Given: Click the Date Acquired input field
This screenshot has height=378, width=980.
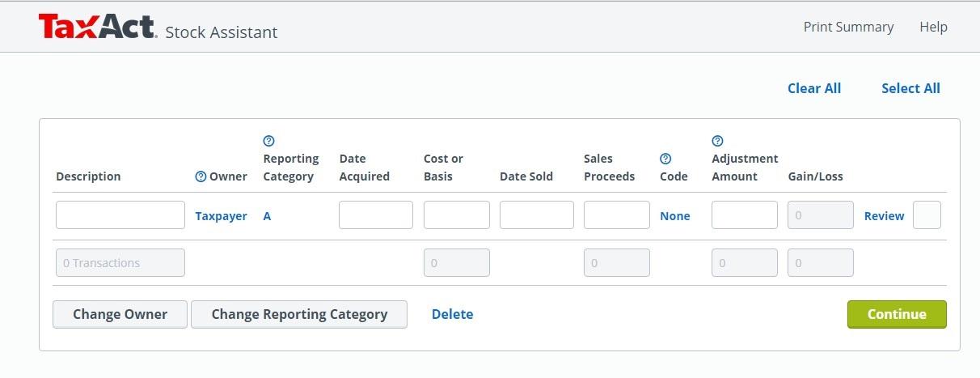Looking at the screenshot, I should pyautogui.click(x=375, y=215).
